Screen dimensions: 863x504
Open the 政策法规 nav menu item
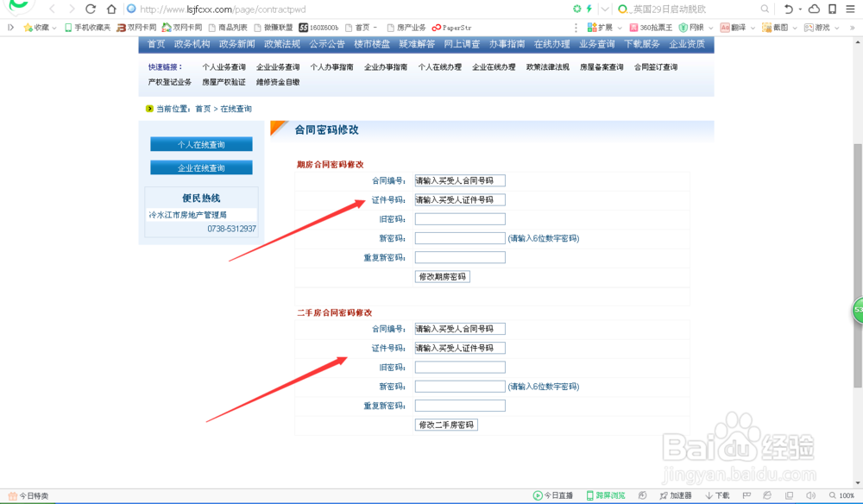[x=282, y=44]
